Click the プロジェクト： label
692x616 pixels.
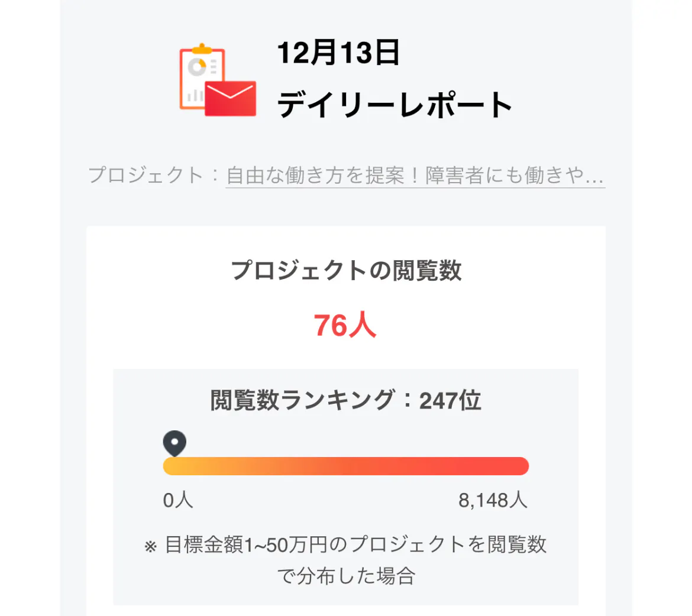click(x=154, y=176)
